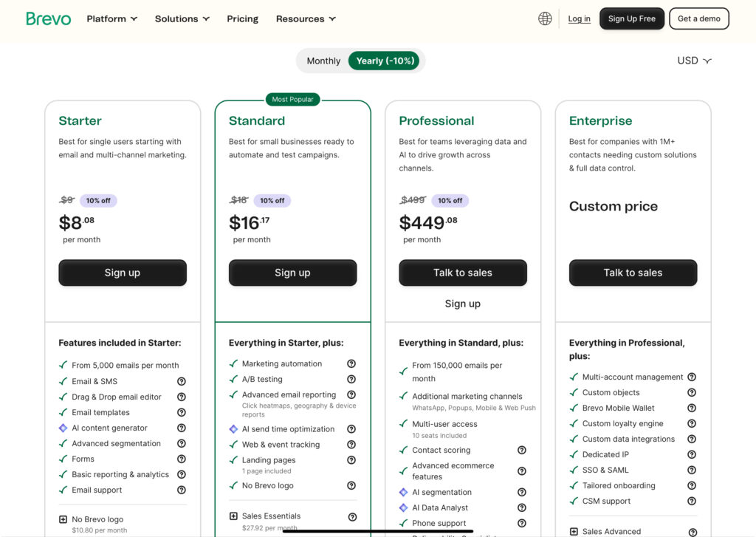Expand the Resources dropdown menu
The width and height of the screenshot is (756, 537).
[306, 18]
